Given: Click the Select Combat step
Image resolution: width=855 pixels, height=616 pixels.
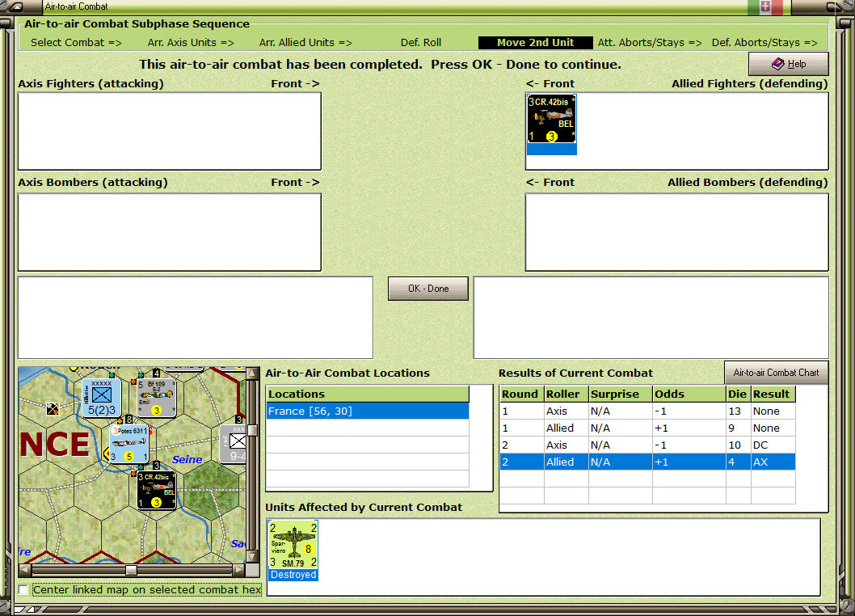Looking at the screenshot, I should (76, 43).
